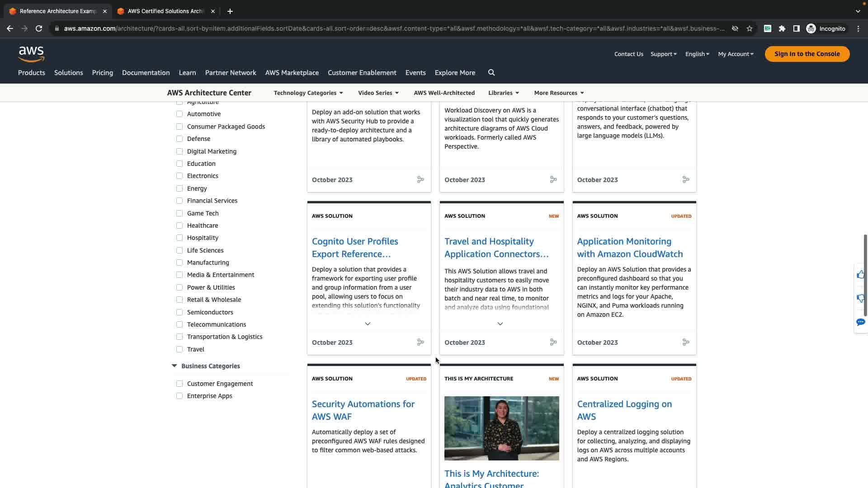This screenshot has height=488, width=868.
Task: Open the Pricing menu item
Action: point(103,73)
